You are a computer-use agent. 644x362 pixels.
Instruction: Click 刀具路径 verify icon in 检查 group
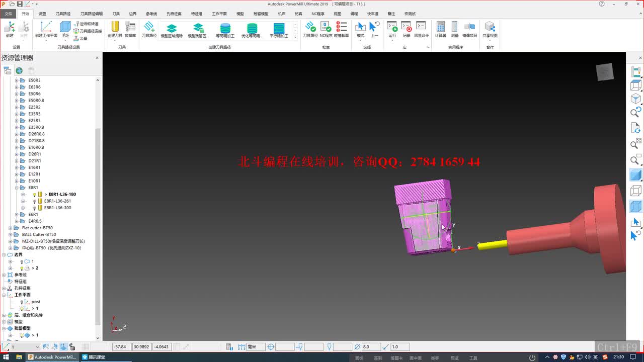(310, 29)
